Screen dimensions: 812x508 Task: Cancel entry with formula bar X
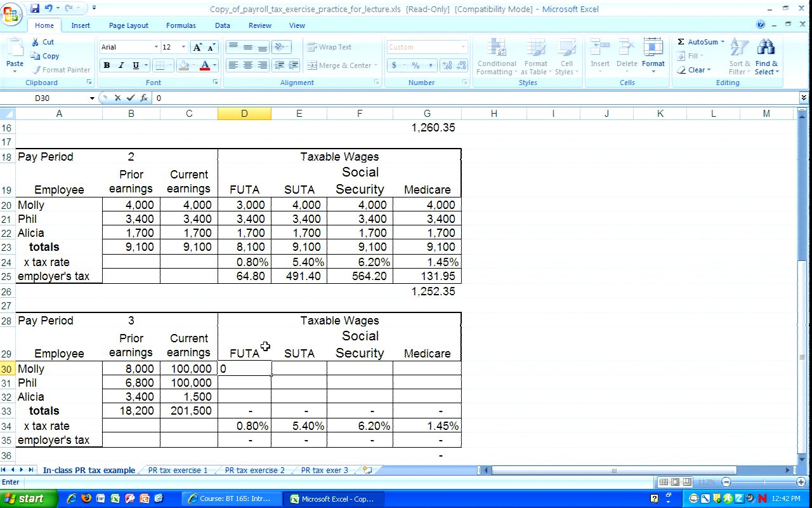click(117, 98)
